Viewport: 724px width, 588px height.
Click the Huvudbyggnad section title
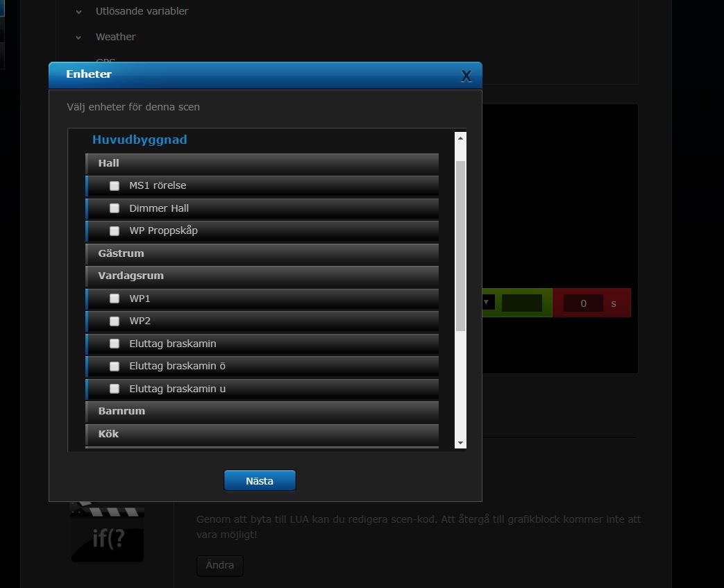pyautogui.click(x=140, y=140)
